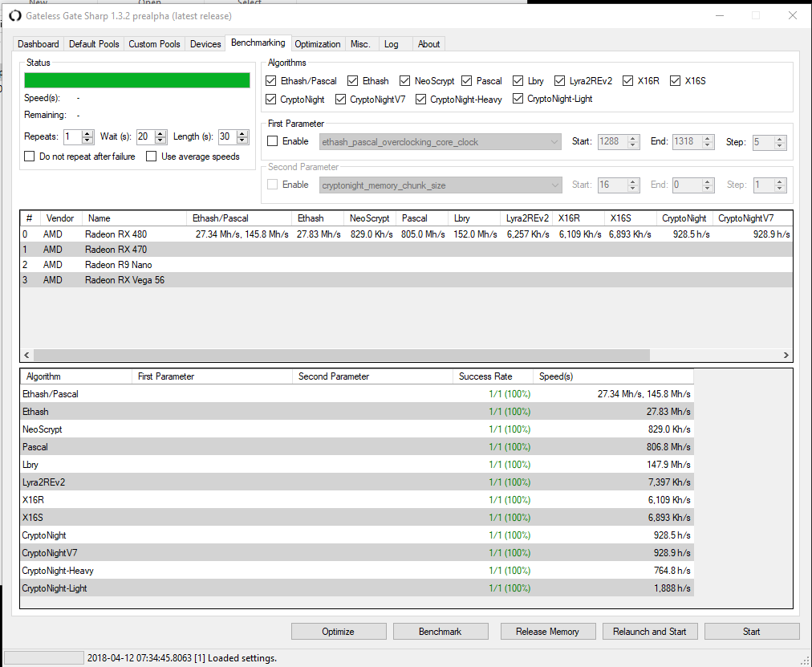Open the cryptonight_memory_chunk_size dropdown
This screenshot has height=667, width=812.
coord(441,185)
